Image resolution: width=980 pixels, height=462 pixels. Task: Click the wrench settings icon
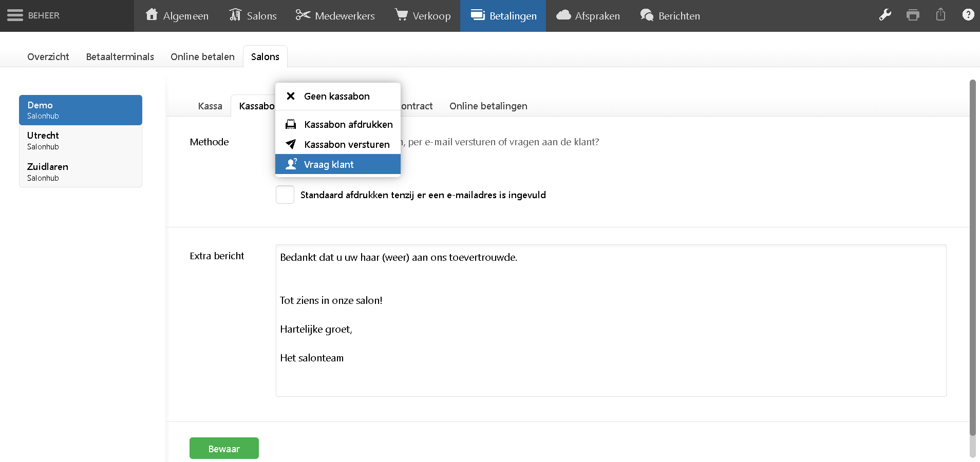885,15
